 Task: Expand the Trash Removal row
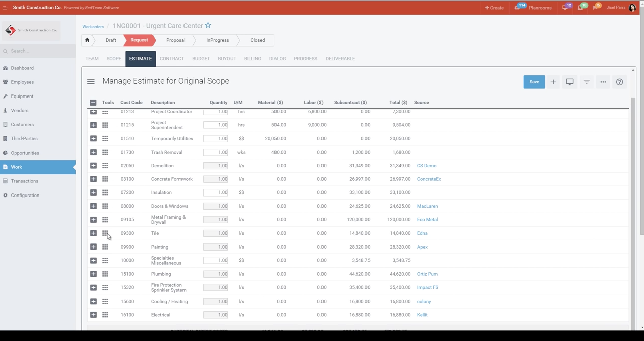coord(93,152)
